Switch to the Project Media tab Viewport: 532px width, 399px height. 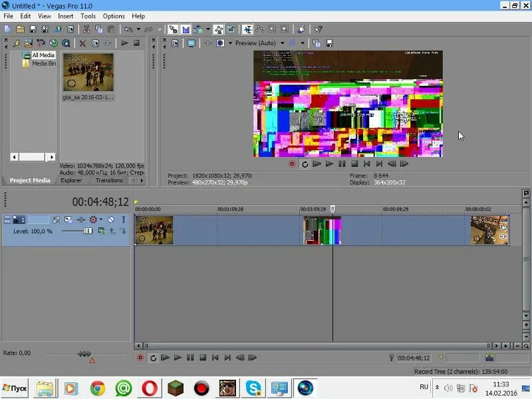click(30, 180)
